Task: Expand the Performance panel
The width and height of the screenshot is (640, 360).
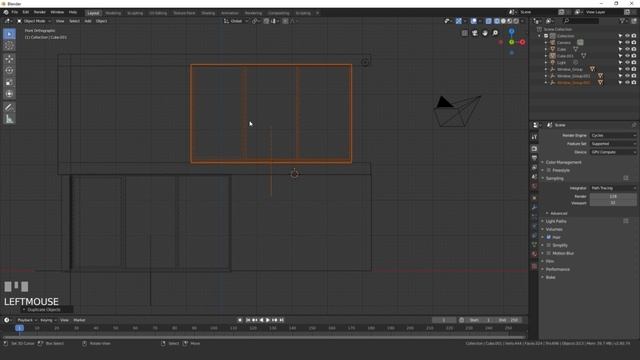Action: point(558,269)
